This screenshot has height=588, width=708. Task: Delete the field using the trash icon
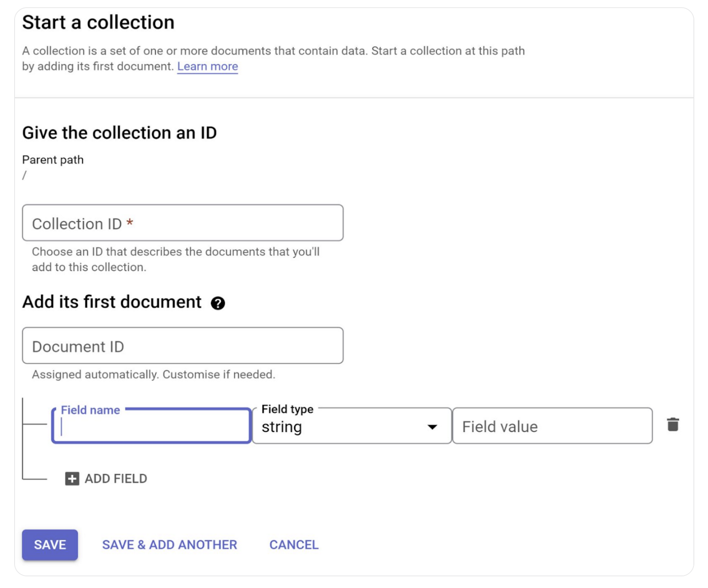click(x=673, y=425)
